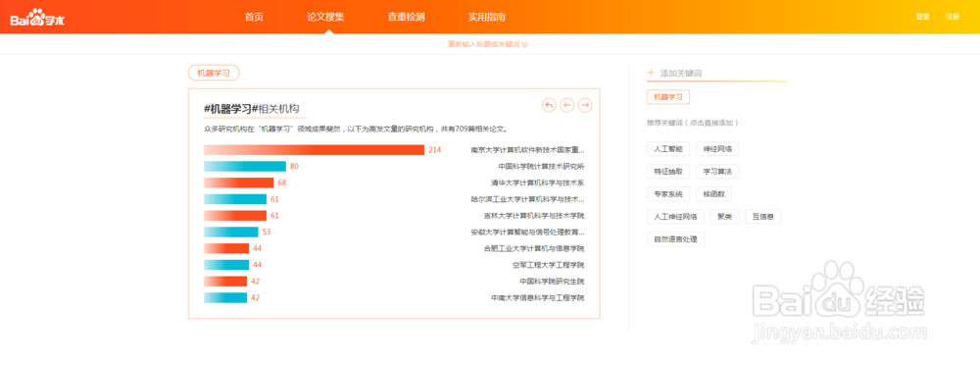Open 合肥工业大学计算机与信息学院 institution
980x365 pixels.
tap(534, 248)
